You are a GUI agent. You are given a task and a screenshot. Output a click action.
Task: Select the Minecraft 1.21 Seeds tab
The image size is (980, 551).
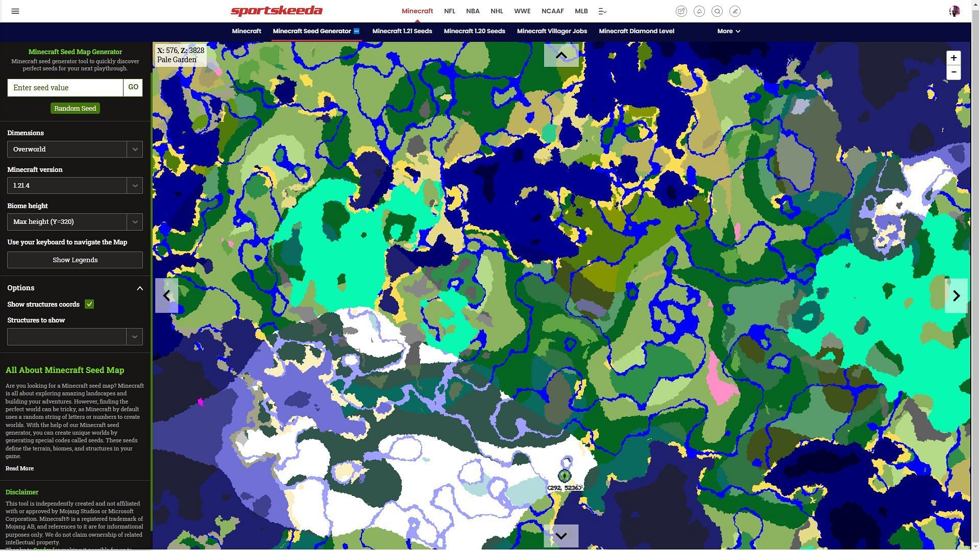(x=402, y=31)
